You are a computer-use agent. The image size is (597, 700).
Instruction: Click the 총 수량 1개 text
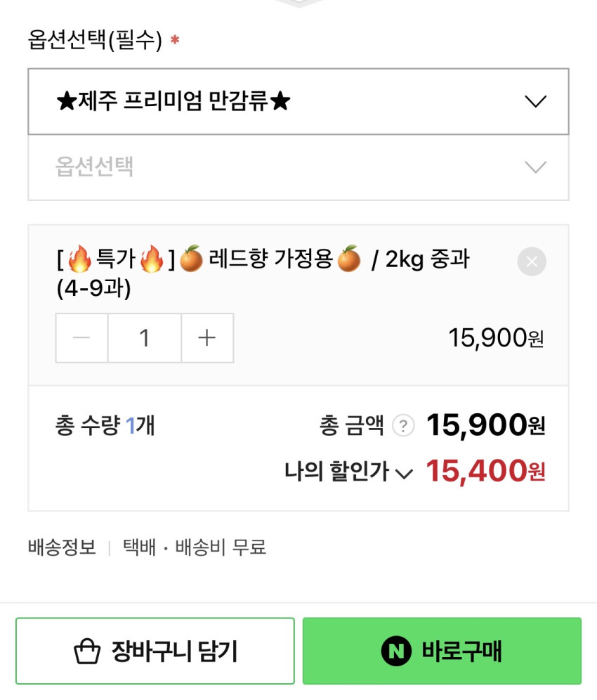click(x=105, y=425)
